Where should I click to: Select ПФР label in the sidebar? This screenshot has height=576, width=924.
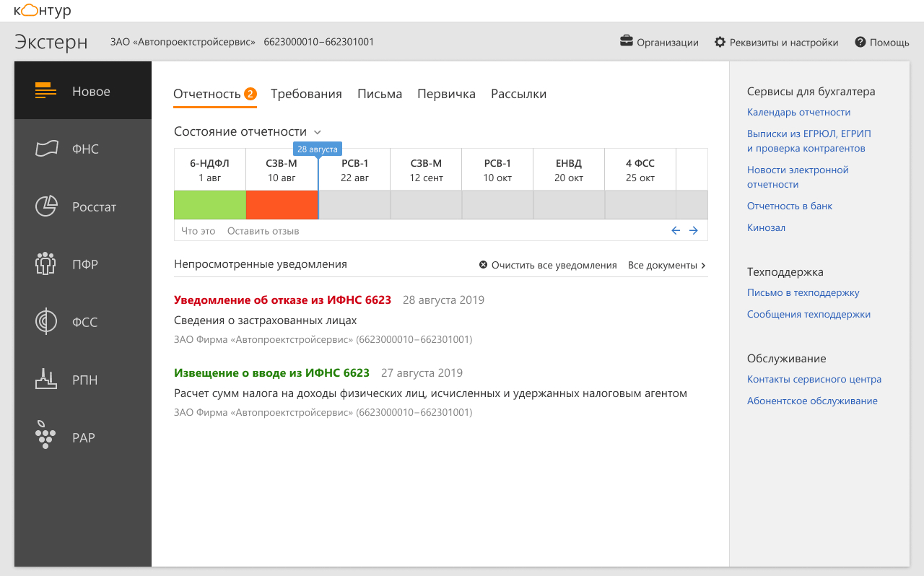85,265
